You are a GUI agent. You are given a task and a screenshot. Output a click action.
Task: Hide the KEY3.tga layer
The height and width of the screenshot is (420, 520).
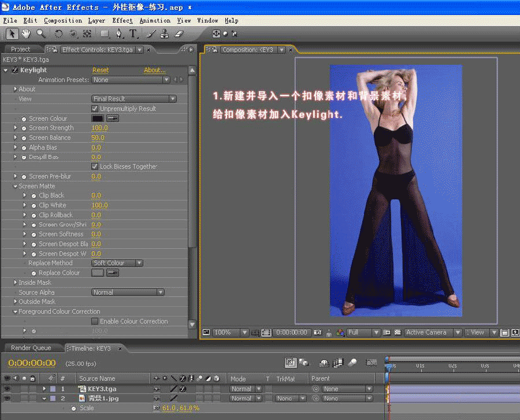pos(6,389)
